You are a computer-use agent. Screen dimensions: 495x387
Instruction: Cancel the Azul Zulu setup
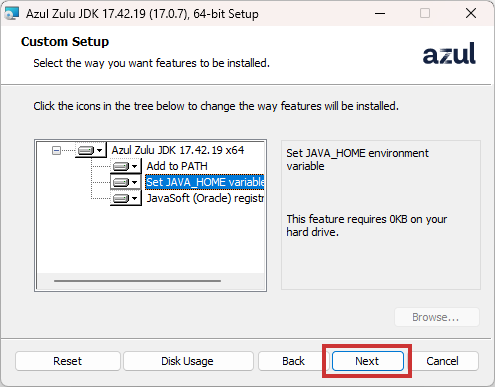click(442, 361)
